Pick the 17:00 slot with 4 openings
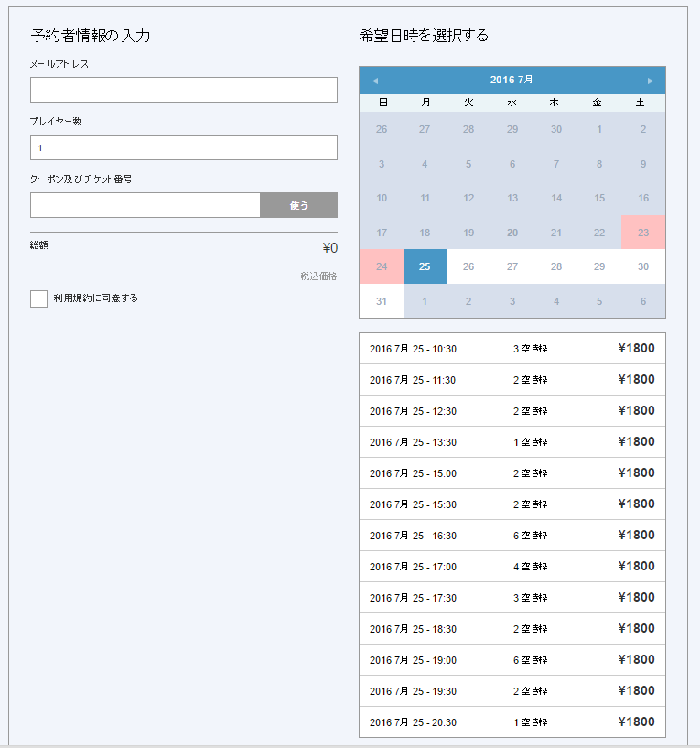 (x=512, y=566)
